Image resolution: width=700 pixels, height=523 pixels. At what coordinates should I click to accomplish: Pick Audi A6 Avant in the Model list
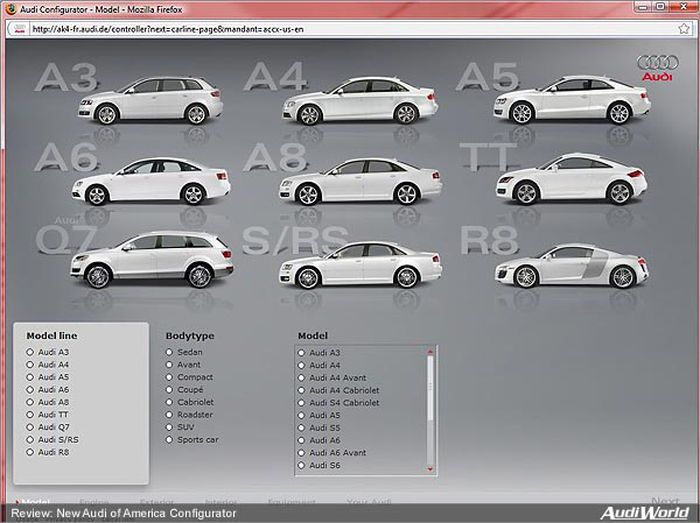point(332,452)
